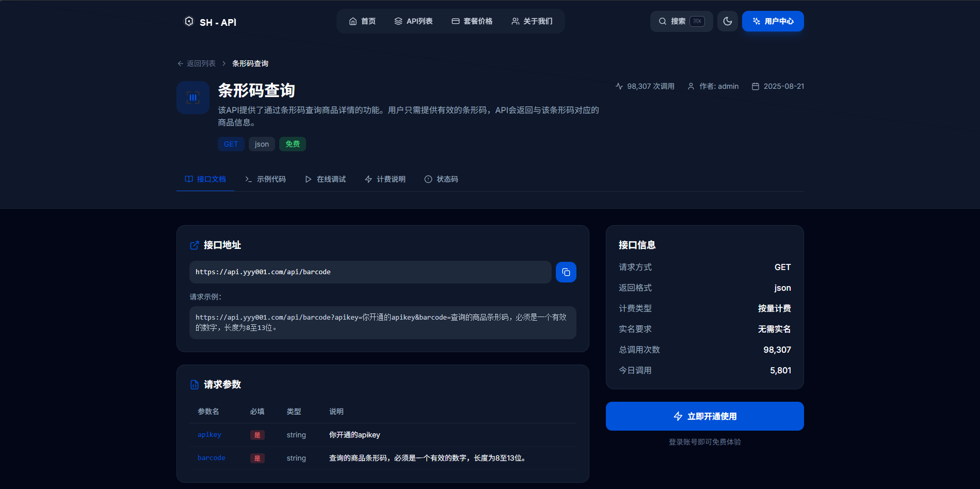Image resolution: width=980 pixels, height=489 pixels.
Task: Click the 立即开通使用 button
Action: click(x=705, y=416)
